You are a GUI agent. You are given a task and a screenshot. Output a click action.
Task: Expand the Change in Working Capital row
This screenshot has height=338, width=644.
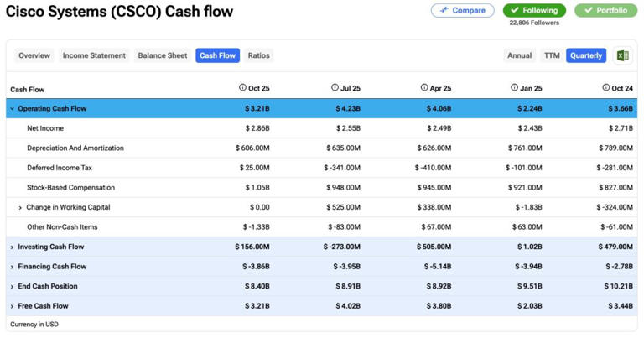tap(20, 207)
